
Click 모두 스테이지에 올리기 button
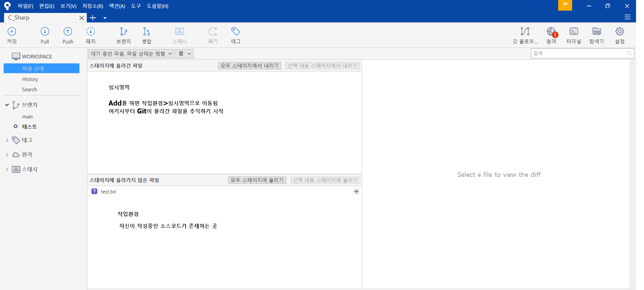coord(257,180)
